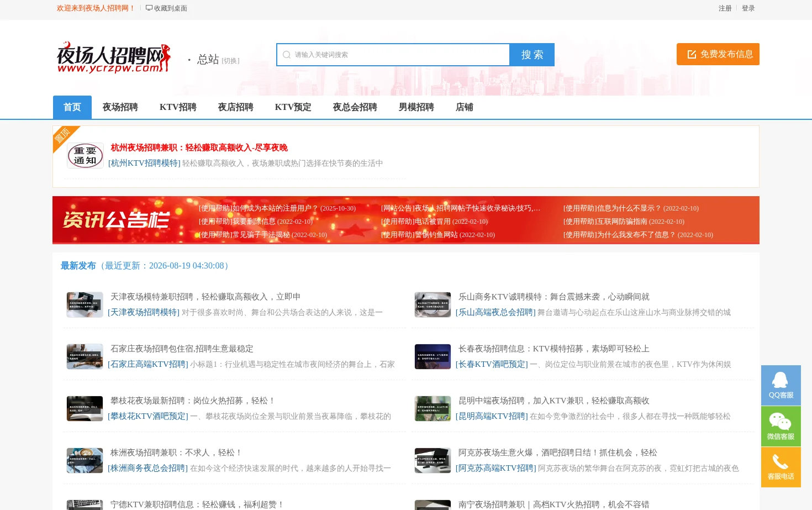Open the 夜店招聘 navigation tab
Screen dimensions: 812x510
(235, 107)
